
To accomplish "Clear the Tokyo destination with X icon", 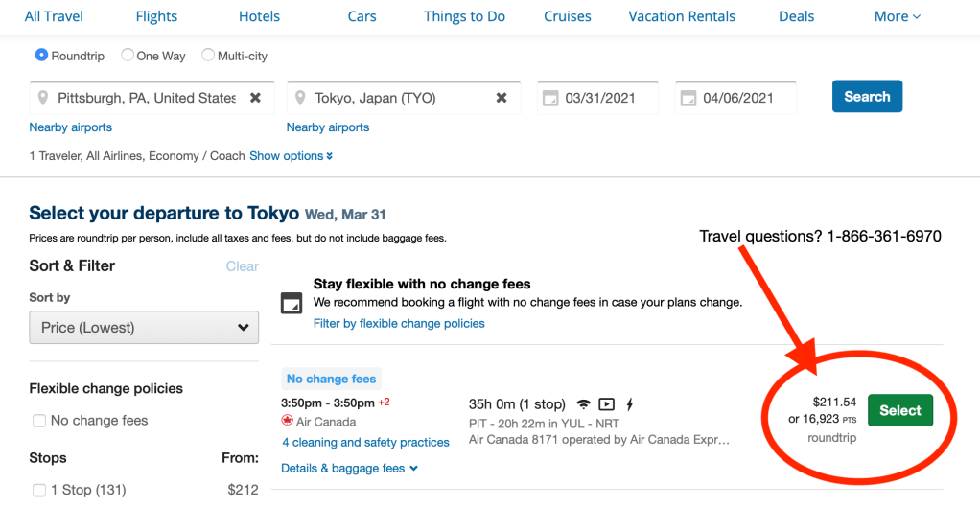I will tap(502, 98).
